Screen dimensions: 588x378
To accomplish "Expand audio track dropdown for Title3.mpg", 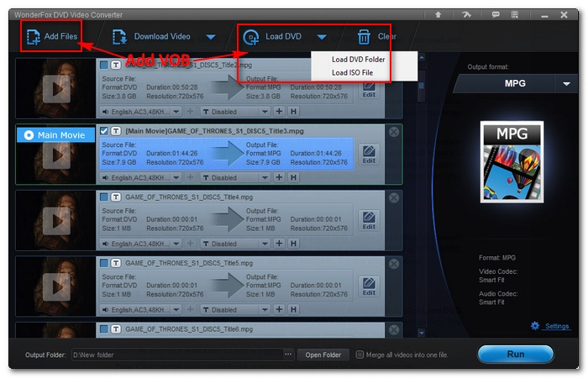I will point(176,178).
